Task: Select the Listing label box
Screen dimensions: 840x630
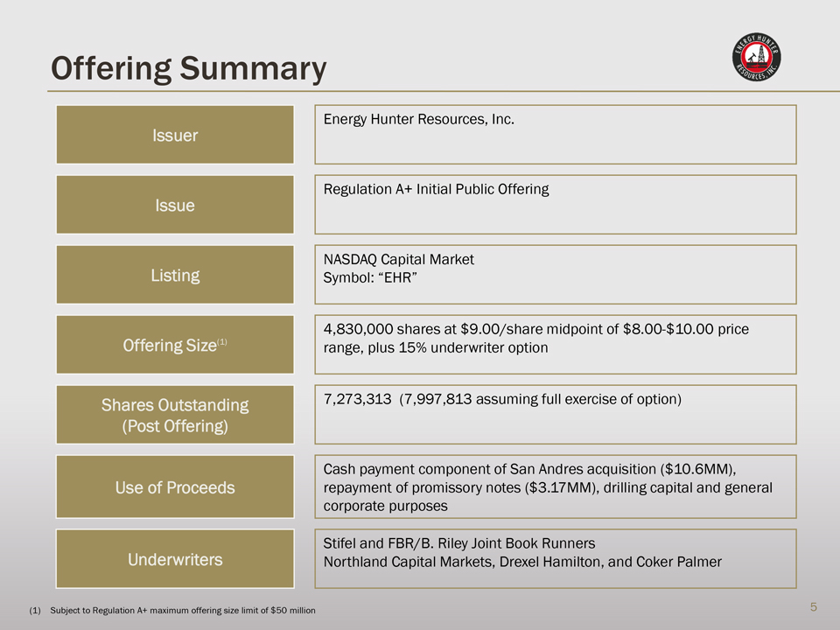Action: pyautogui.click(x=175, y=275)
